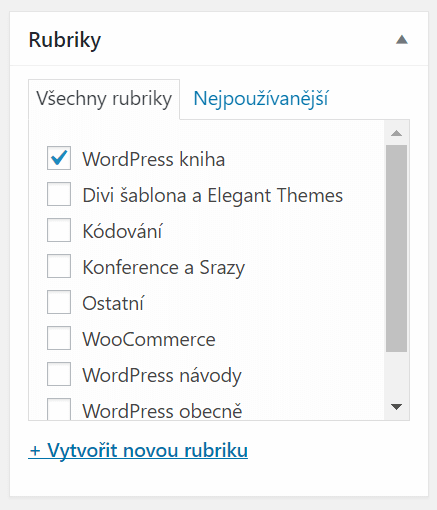This screenshot has height=510, width=437.
Task: Check the WooCommerce category box
Action: 59,338
